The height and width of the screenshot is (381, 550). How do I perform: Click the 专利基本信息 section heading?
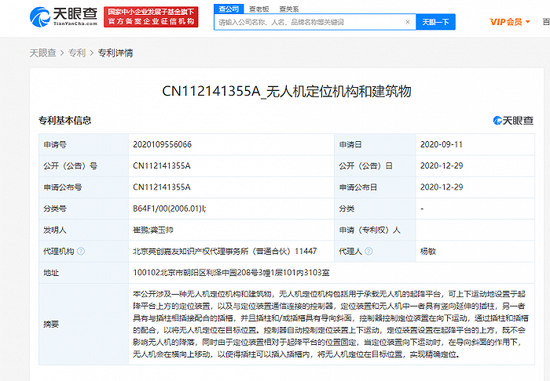tap(65, 121)
